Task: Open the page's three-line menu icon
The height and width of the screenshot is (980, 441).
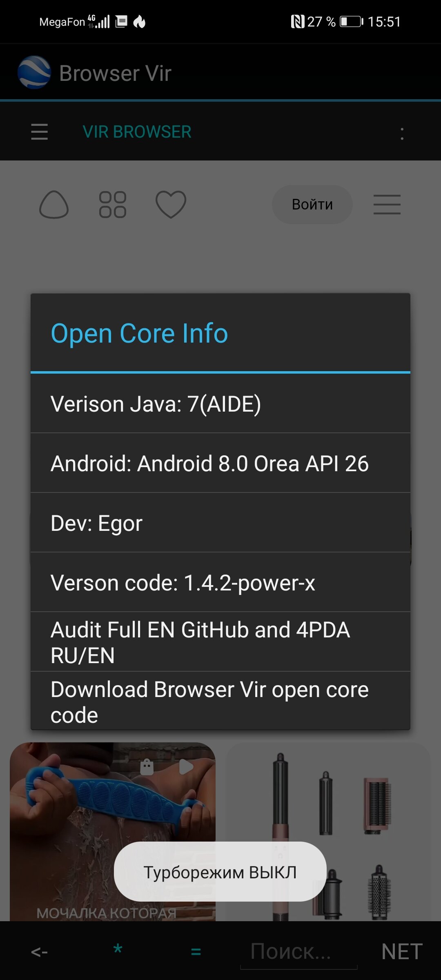Action: coord(387,204)
